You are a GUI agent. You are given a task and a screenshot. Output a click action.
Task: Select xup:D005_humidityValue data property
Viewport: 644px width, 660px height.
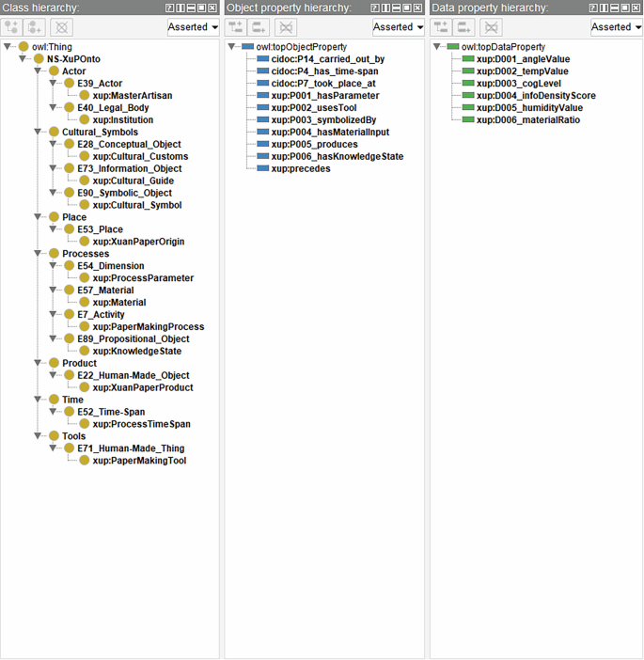coord(522,107)
